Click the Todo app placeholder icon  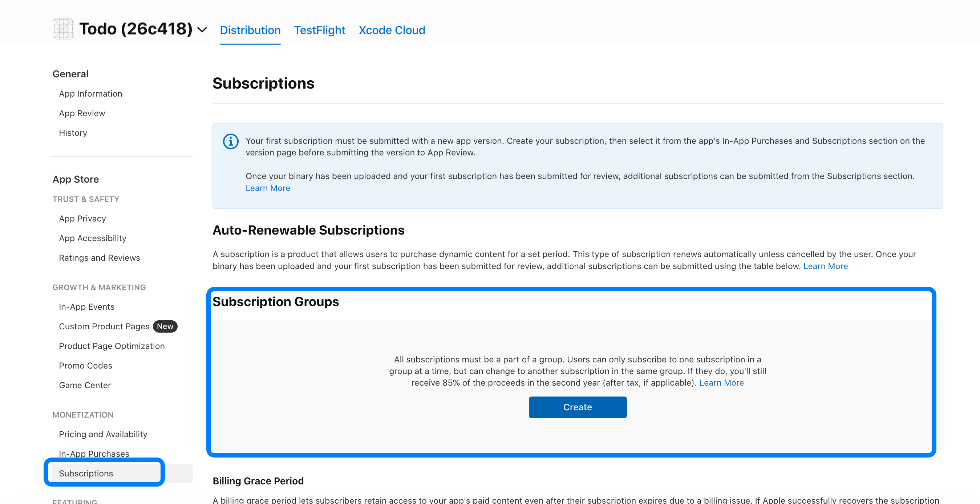[63, 29]
